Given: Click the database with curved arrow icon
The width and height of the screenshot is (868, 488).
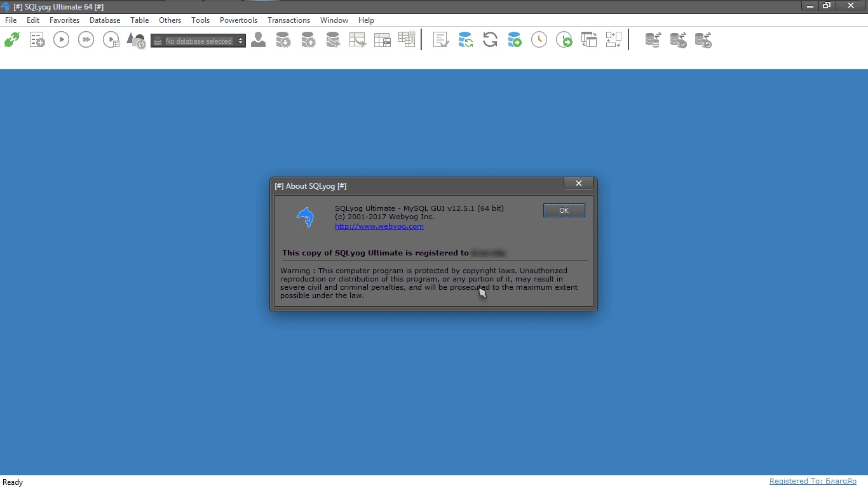Looking at the screenshot, I should point(333,40).
